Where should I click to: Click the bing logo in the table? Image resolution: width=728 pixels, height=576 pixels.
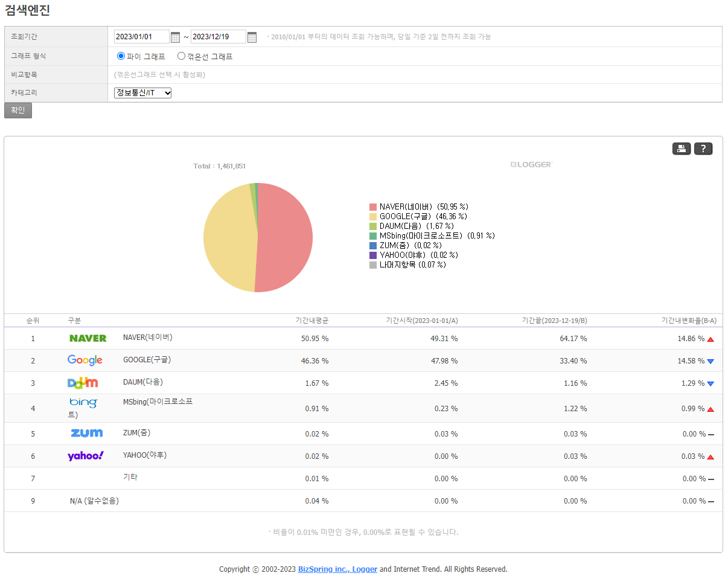[83, 402]
